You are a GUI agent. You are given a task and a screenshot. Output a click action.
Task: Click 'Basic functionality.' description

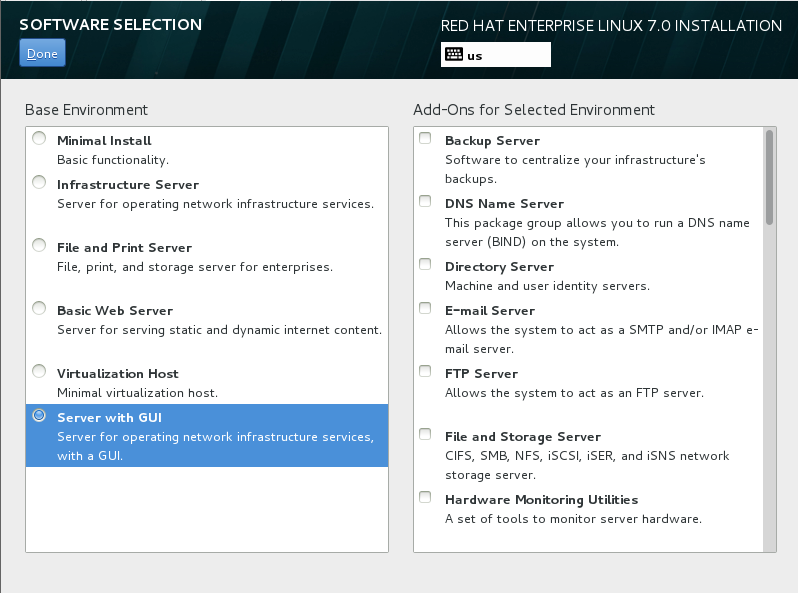[x=113, y=160]
